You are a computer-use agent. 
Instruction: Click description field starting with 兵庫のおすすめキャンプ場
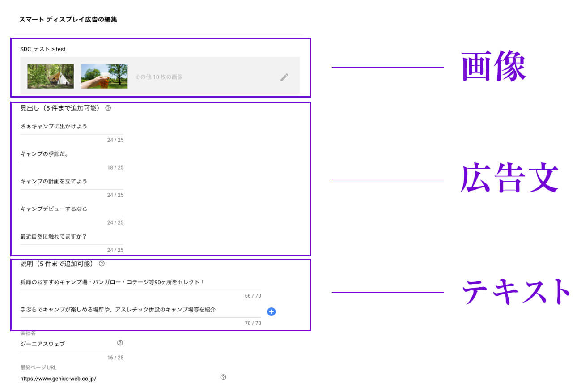click(x=140, y=282)
